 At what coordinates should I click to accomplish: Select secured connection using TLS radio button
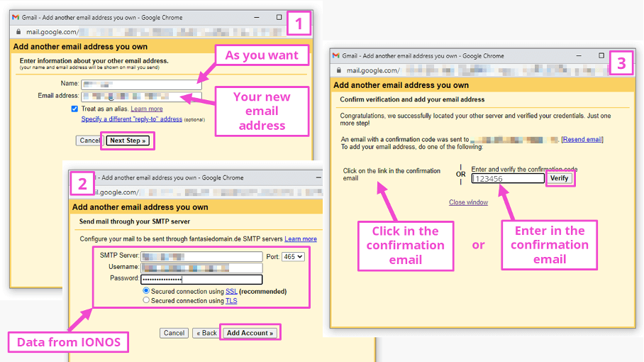pyautogui.click(x=146, y=300)
